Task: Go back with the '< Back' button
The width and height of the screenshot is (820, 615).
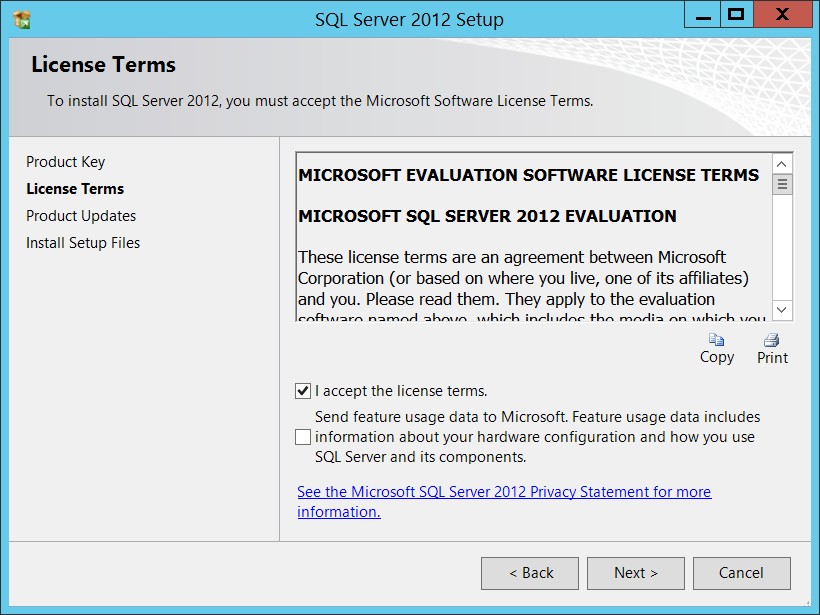Action: (530, 573)
